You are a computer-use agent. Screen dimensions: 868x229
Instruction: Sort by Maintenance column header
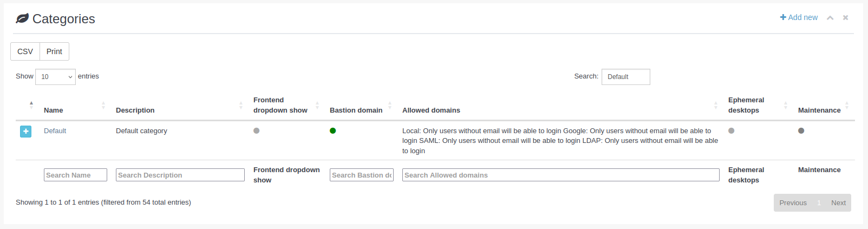819,110
